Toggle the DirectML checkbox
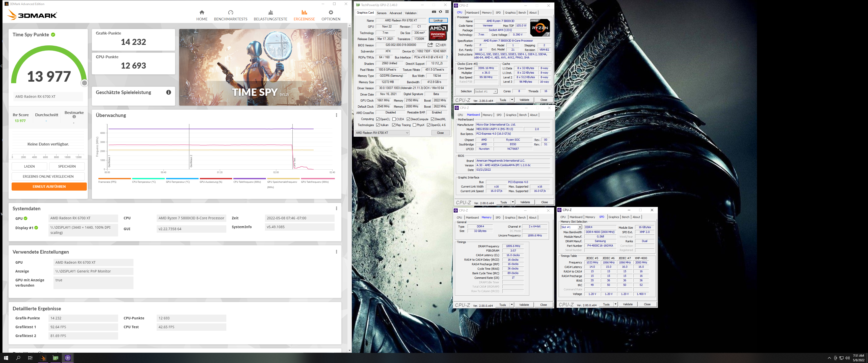Screen dimensions: 868x363 (433, 119)
